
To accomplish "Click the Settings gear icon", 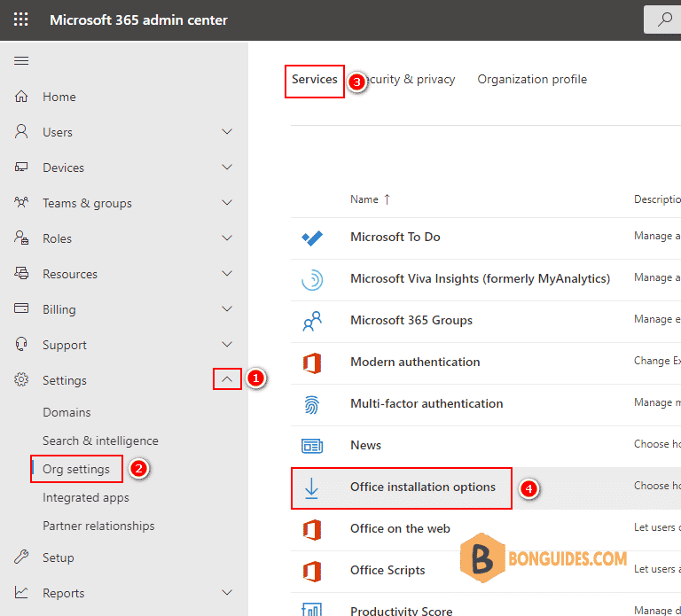I will (21, 380).
